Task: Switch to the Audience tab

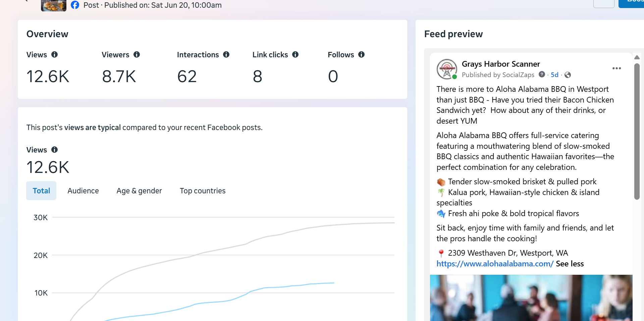Action: 83,191
